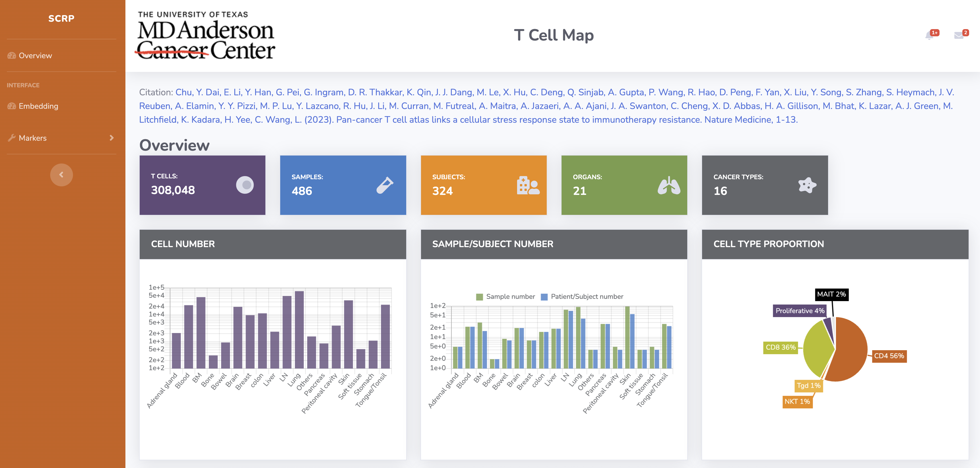Open the Overview sidebar entry
Viewport: 980px width, 468px height.
point(35,55)
